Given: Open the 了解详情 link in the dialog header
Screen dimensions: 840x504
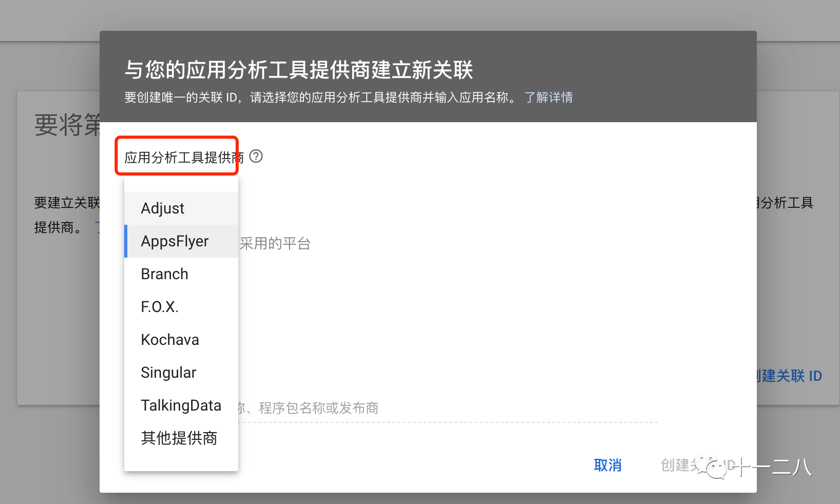Looking at the screenshot, I should coord(548,98).
